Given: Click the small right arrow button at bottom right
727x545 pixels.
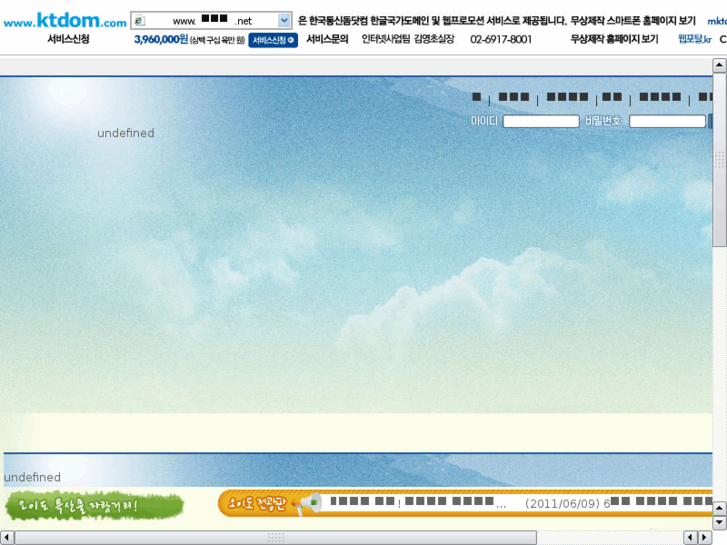Looking at the screenshot, I should [705, 537].
